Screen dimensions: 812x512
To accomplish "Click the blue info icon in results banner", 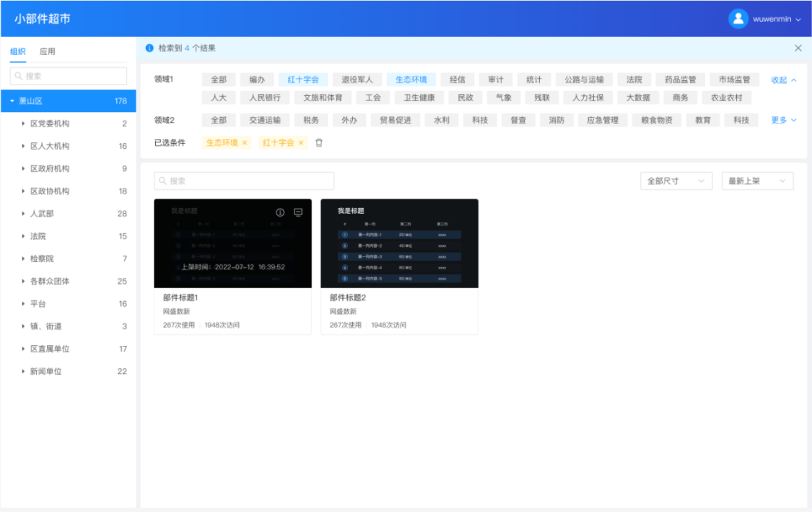I will click(x=149, y=48).
